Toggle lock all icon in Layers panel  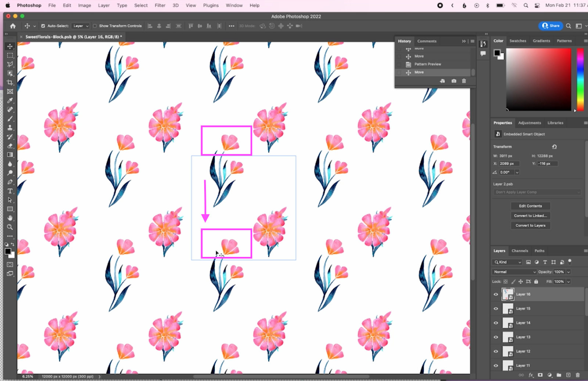click(536, 282)
